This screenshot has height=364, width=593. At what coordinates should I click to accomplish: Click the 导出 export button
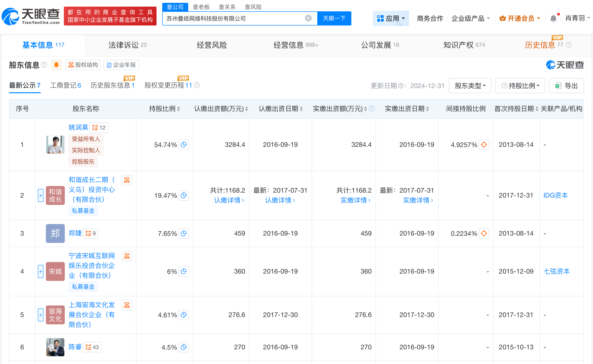point(566,85)
